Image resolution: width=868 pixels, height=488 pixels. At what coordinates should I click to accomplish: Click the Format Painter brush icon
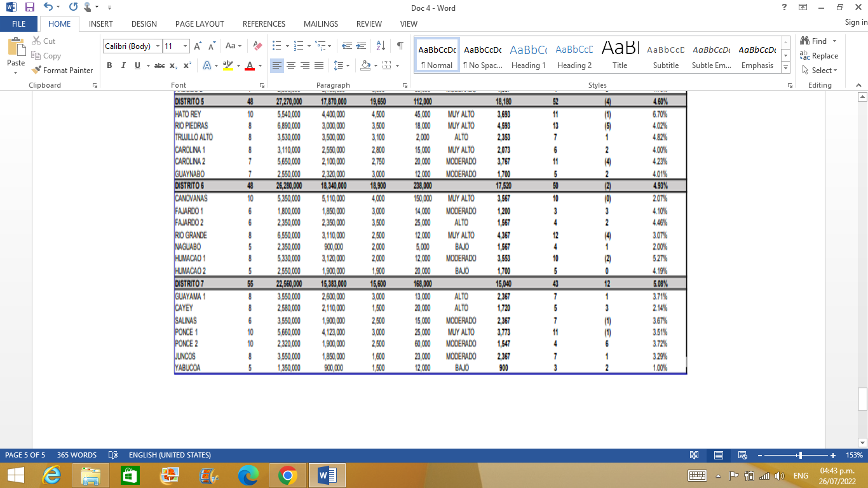[x=37, y=71]
